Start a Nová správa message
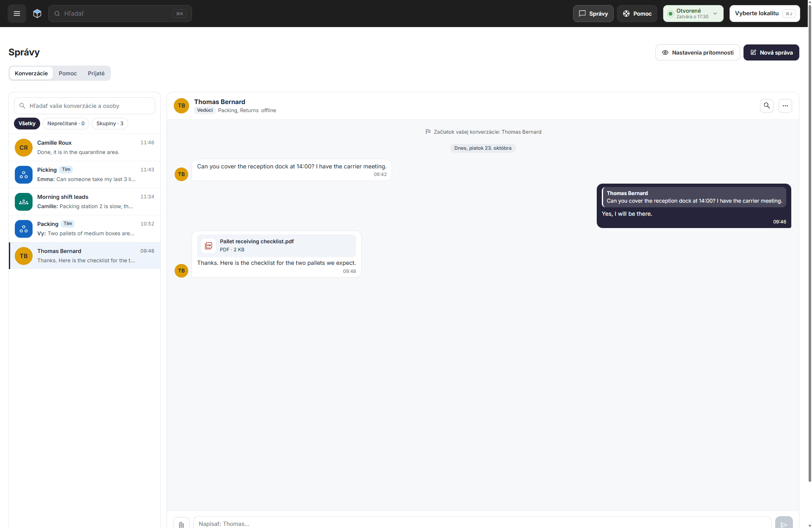The width and height of the screenshot is (812, 528). point(771,52)
